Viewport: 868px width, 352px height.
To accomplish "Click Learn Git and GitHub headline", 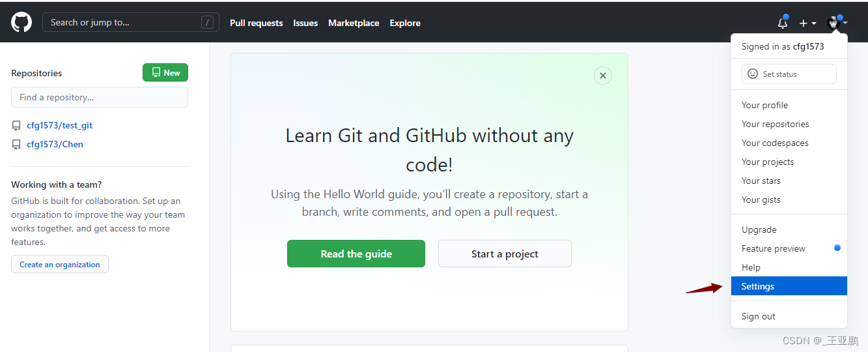I will point(429,150).
